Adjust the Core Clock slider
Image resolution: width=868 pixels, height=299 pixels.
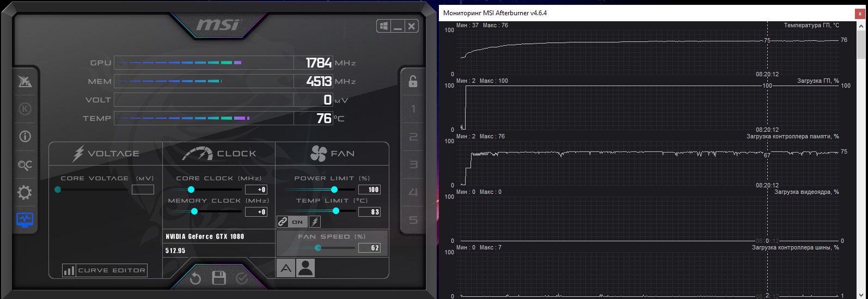tap(206, 190)
